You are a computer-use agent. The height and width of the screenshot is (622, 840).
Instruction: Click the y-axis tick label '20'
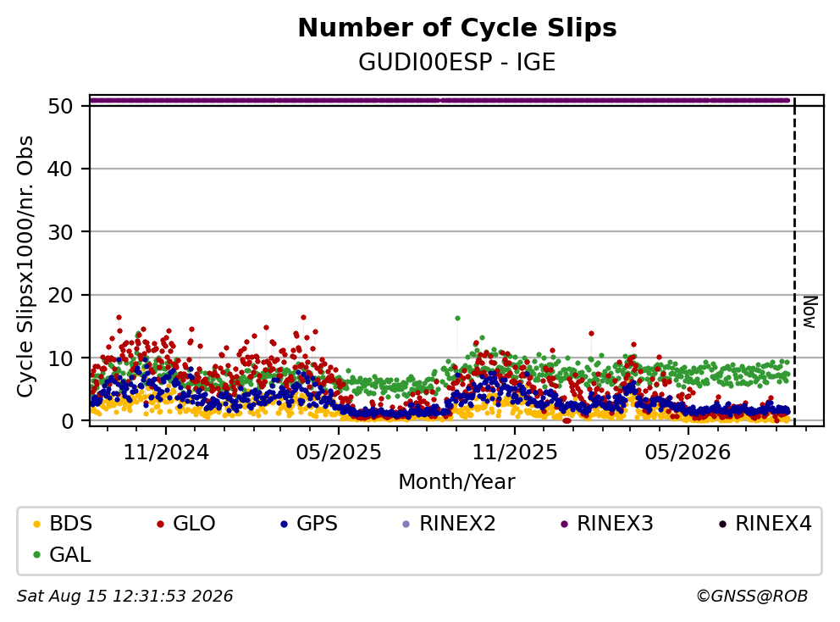pyautogui.click(x=60, y=296)
